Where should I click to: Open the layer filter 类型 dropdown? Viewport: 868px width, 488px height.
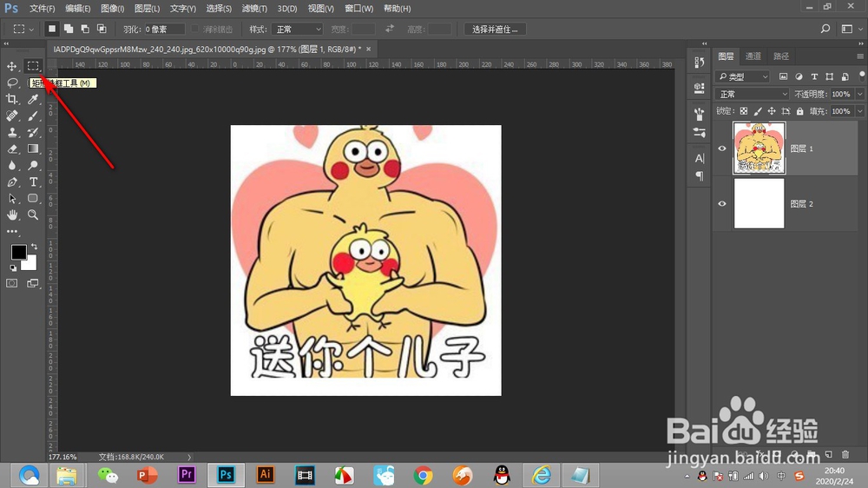tap(743, 76)
